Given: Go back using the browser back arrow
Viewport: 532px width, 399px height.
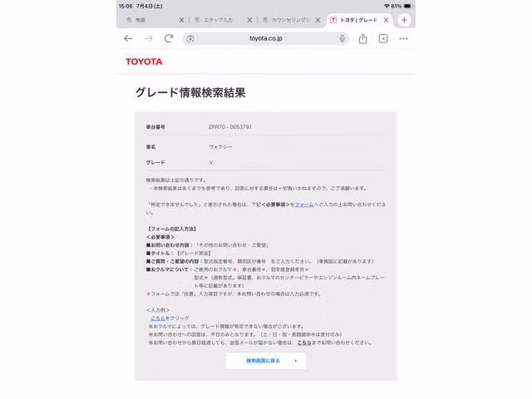Looking at the screenshot, I should coord(128,39).
